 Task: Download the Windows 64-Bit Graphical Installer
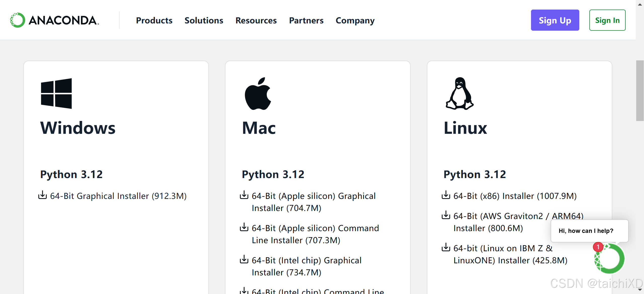tap(118, 196)
